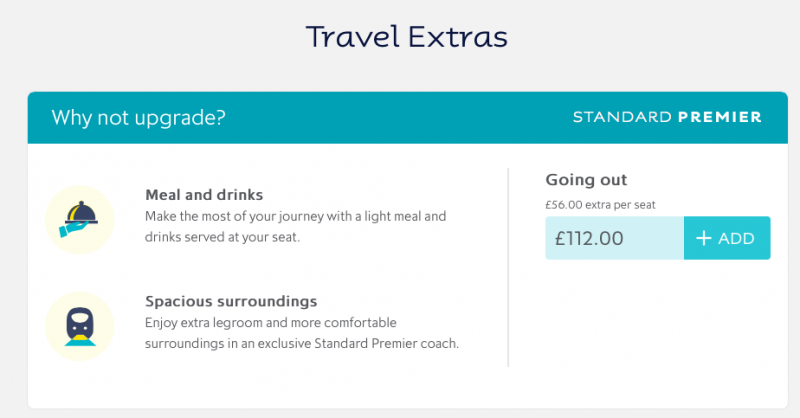Viewport: 800px width, 418px height.
Task: Click the word STANDARD in the header
Action: tap(622, 117)
